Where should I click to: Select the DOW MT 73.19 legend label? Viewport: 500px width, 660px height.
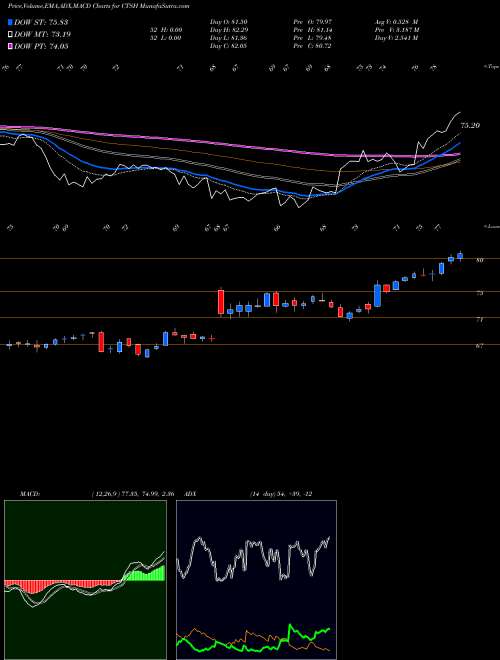coord(42,34)
